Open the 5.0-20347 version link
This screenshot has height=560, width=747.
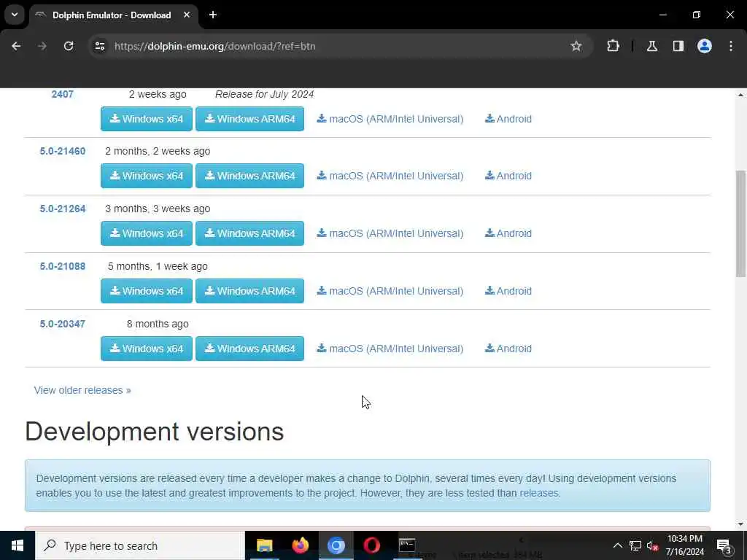pyautogui.click(x=63, y=324)
